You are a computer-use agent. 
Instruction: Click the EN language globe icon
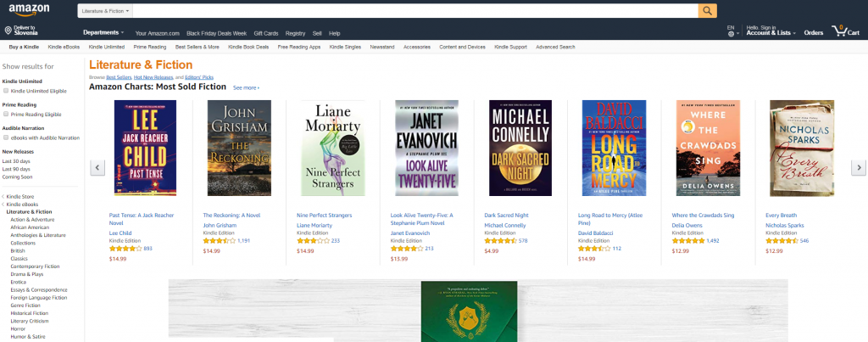point(731,34)
